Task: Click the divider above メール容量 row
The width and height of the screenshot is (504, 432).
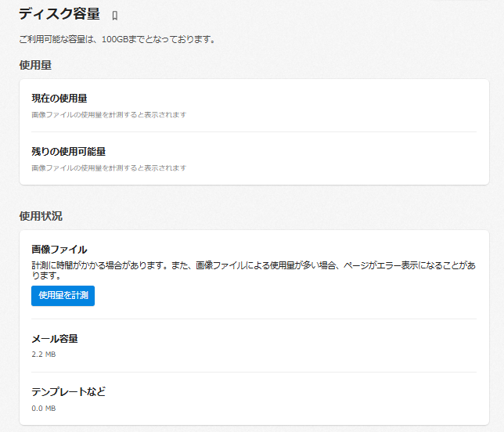Action: pyautogui.click(x=254, y=319)
